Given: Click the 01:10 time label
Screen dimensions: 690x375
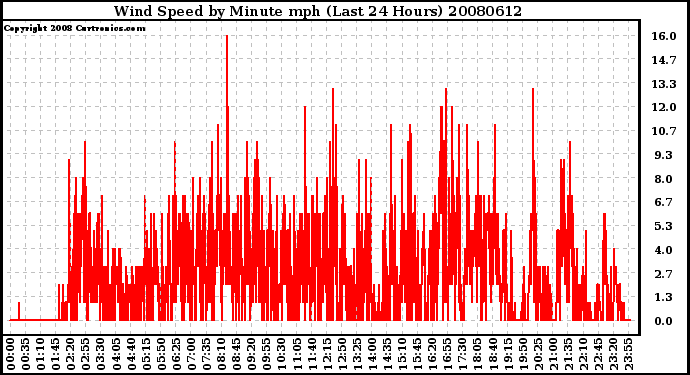Looking at the screenshot, I should point(40,355).
